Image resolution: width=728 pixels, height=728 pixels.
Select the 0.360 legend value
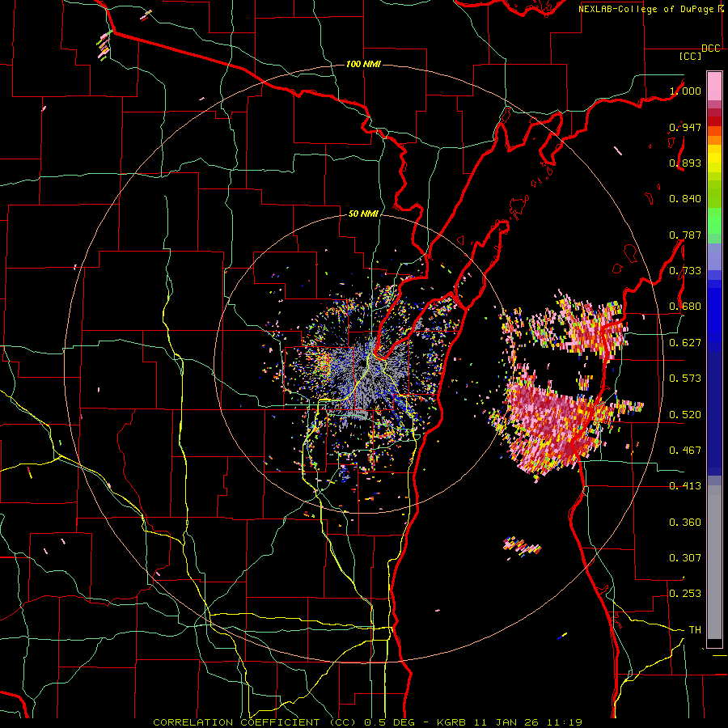[x=685, y=523]
